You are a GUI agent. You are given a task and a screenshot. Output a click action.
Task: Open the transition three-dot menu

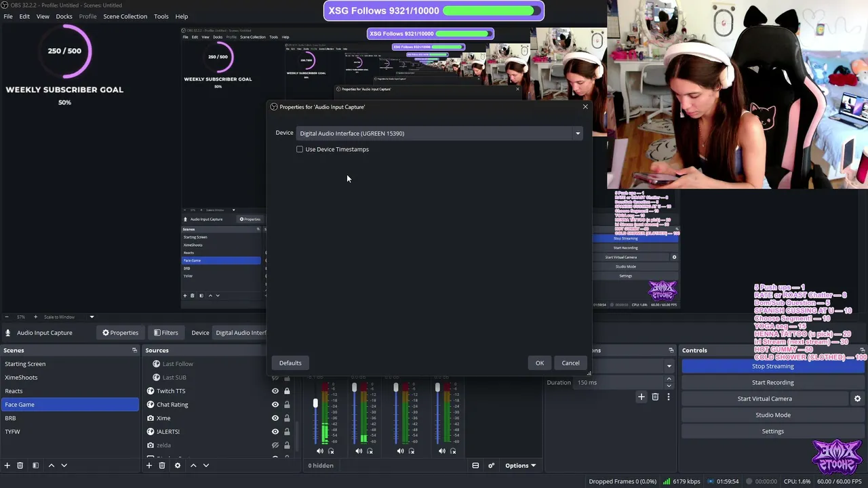[x=668, y=396]
